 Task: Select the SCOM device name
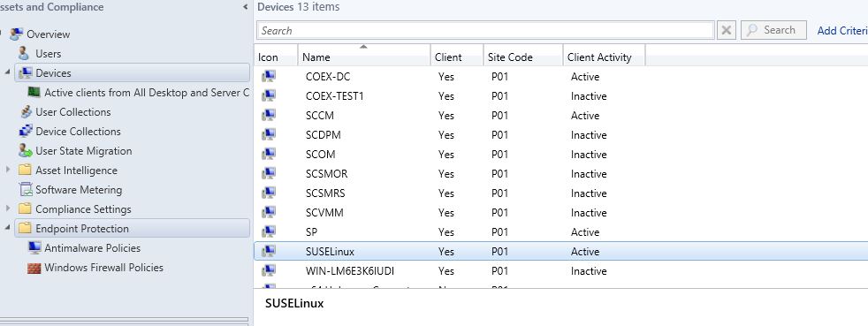point(321,154)
